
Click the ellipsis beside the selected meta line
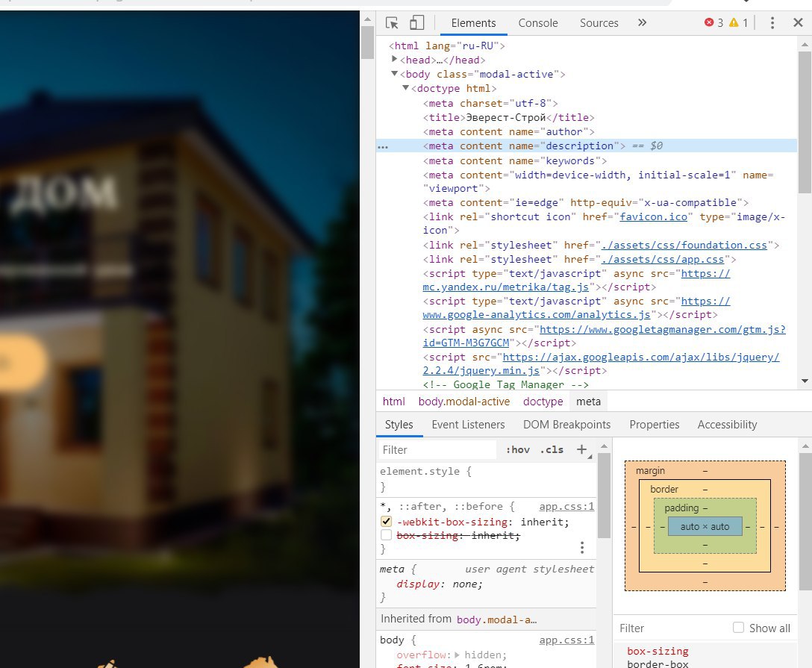tap(383, 148)
